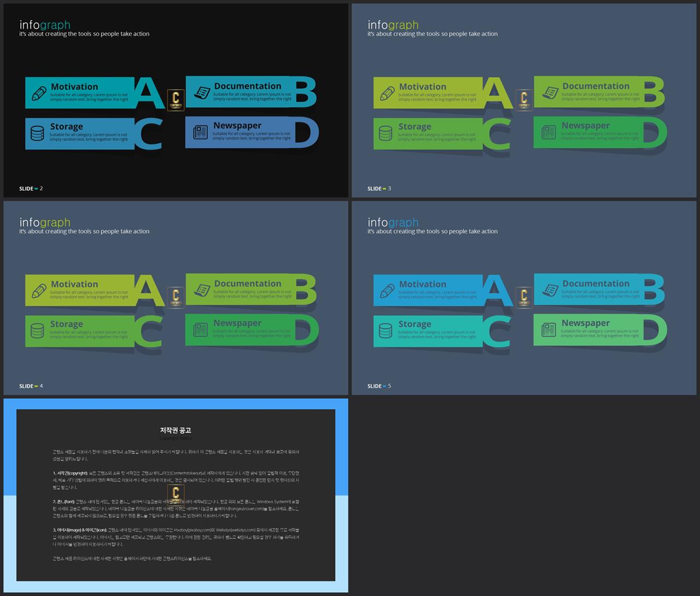This screenshot has width=700, height=596.
Task: Select the green letter B on slide 3
Action: pyautogui.click(x=654, y=91)
